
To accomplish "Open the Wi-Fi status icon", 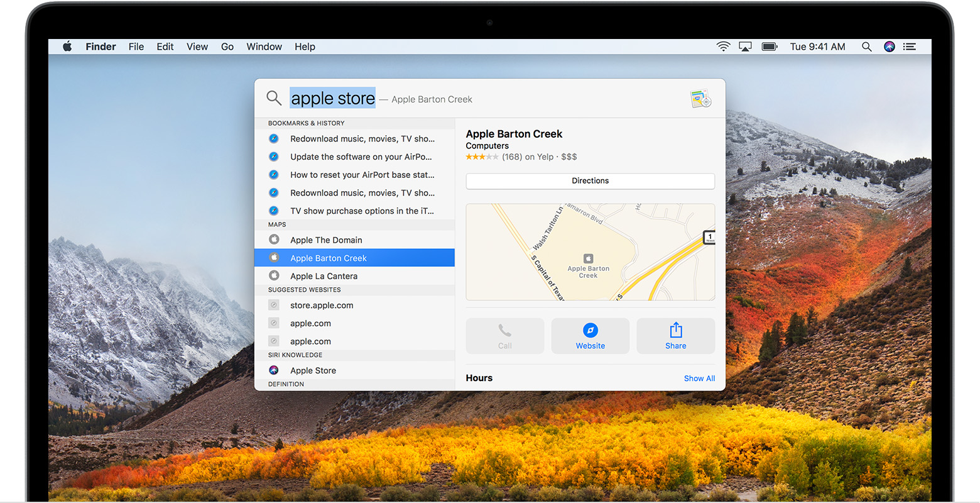I will 723,46.
